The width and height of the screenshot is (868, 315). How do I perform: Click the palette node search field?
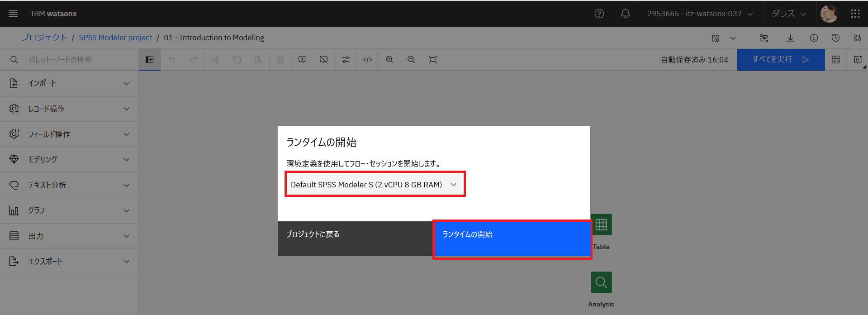click(69, 60)
